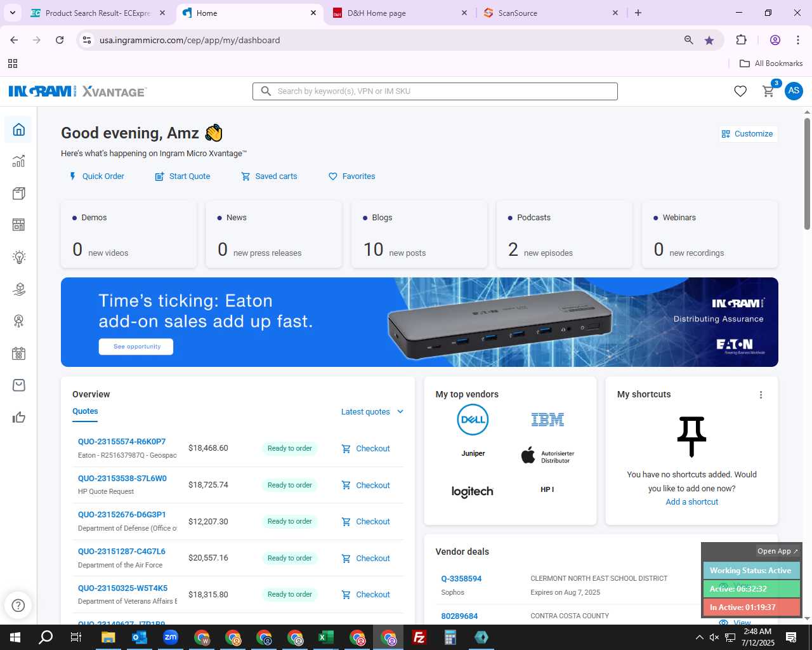Click the Customize button
Screen dimensions: 812x650
[747, 134]
